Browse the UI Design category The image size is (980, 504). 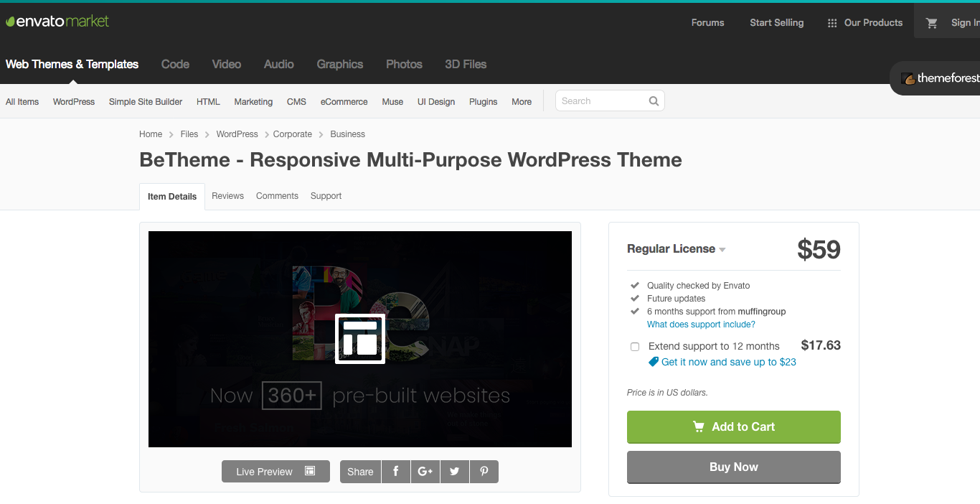coord(436,102)
